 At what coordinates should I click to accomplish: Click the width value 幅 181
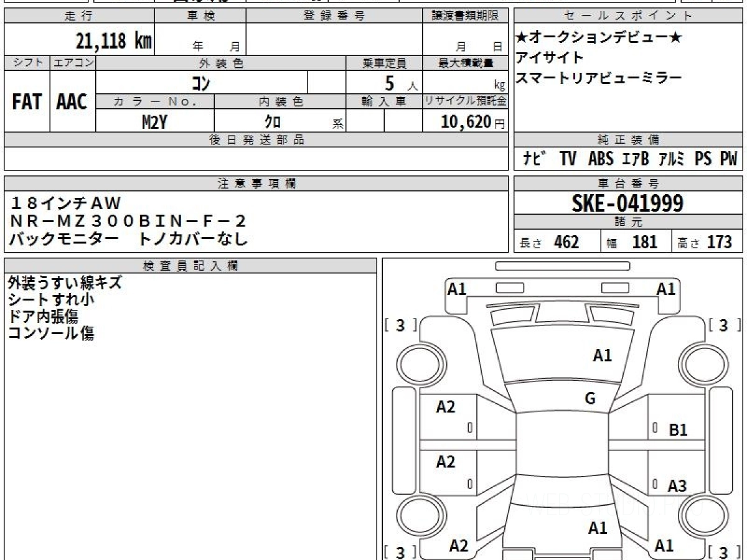click(x=632, y=242)
